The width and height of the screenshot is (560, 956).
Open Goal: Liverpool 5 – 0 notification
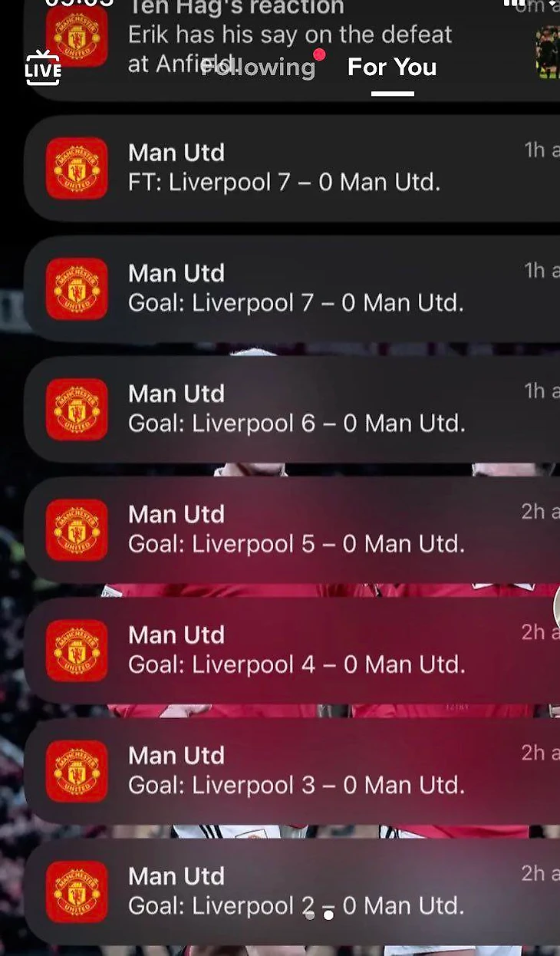click(x=292, y=529)
